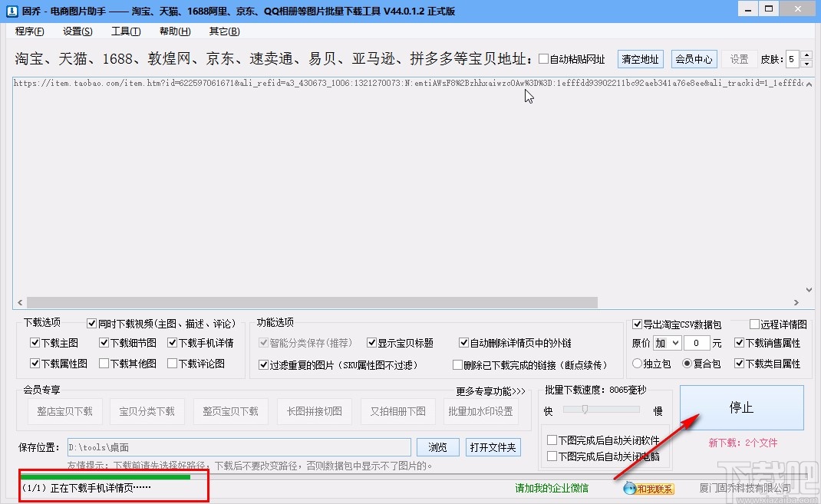The image size is (821, 504).
Task: Enable 下图完成后自动关闭电脑 checkbox
Action: pyautogui.click(x=552, y=456)
